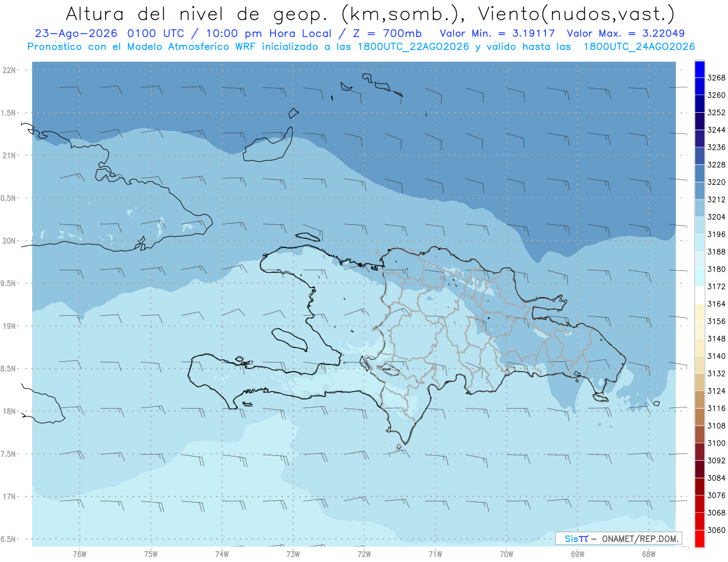Click the '18N' latitude axis label
Image resolution: width=728 pixels, height=562 pixels.
[9, 412]
